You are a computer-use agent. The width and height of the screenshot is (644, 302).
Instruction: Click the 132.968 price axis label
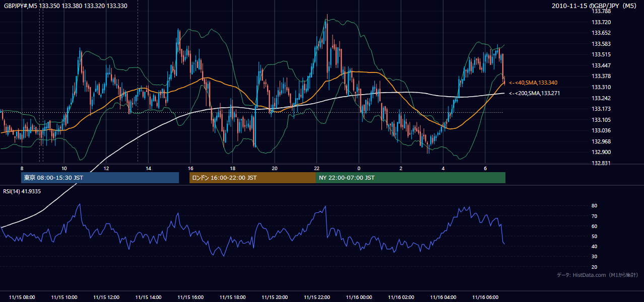tap(601, 141)
